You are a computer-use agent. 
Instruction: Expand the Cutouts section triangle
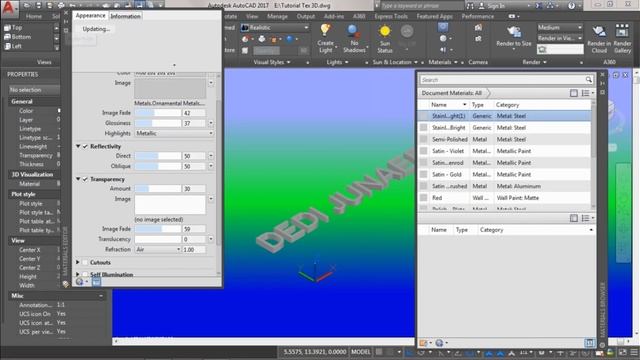pos(78,262)
